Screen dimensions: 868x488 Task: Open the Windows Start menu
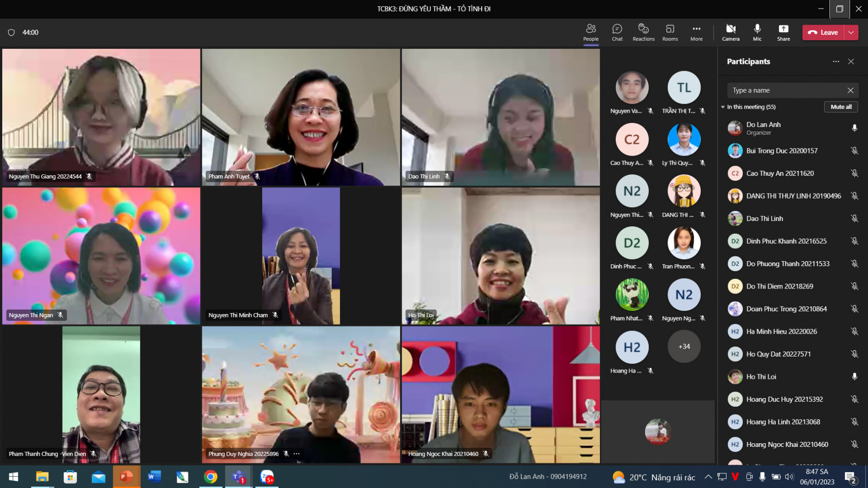click(x=14, y=477)
